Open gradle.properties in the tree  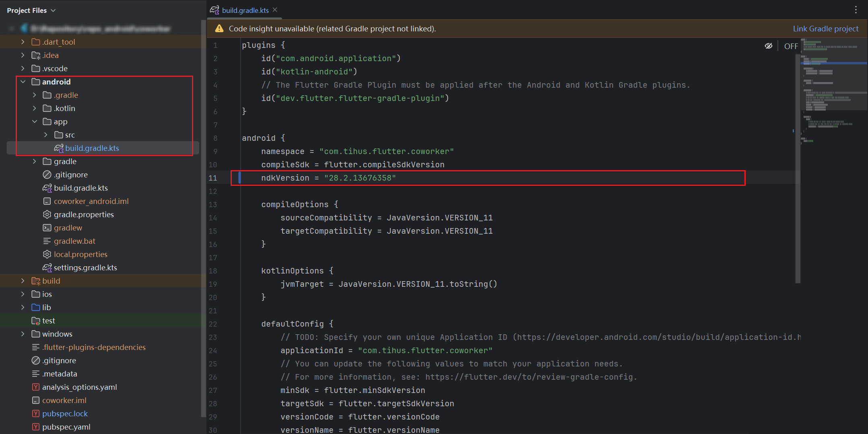[x=84, y=214]
